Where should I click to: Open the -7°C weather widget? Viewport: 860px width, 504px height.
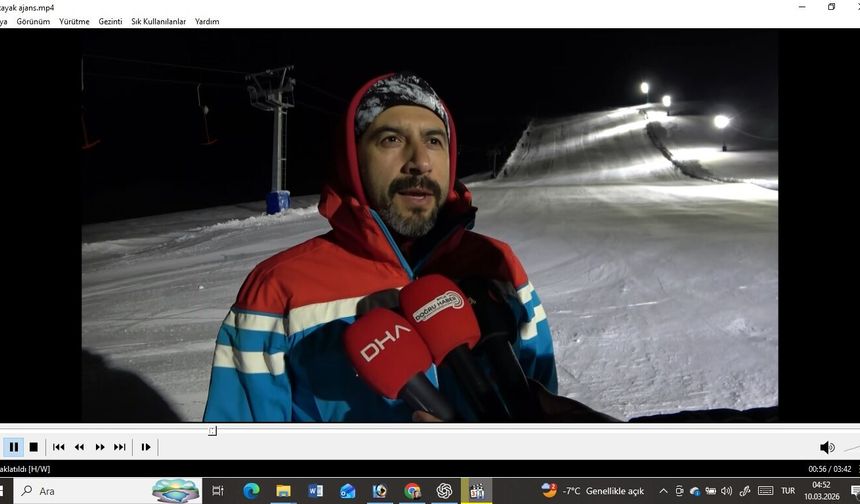592,491
